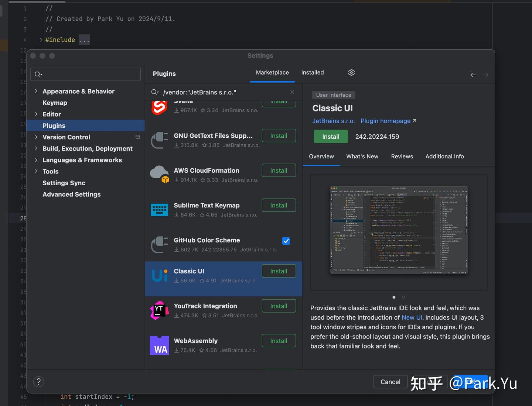Click the Svelte plugin icon

pyautogui.click(x=159, y=107)
